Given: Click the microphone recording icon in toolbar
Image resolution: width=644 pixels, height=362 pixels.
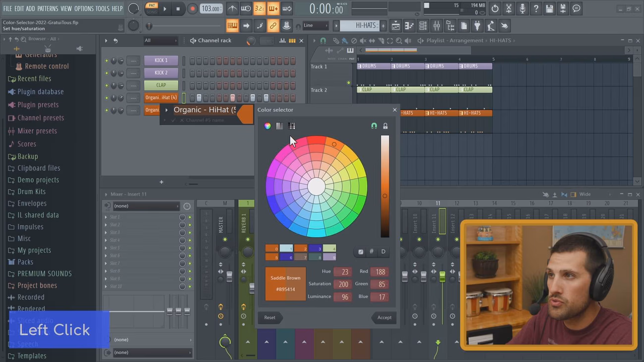Looking at the screenshot, I should point(522,8).
